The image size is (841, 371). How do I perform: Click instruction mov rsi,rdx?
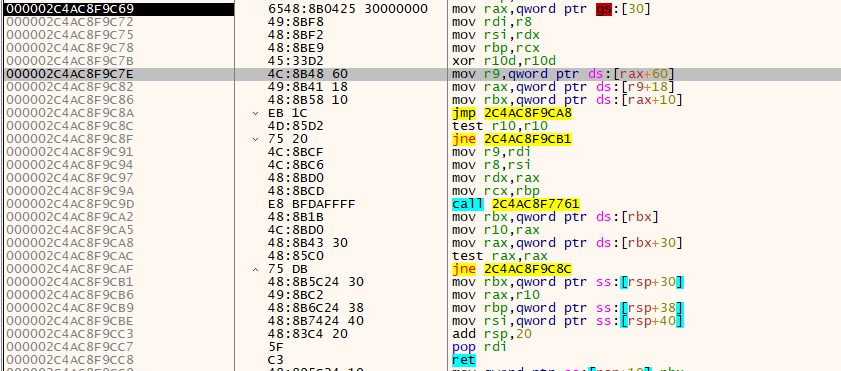click(x=496, y=35)
